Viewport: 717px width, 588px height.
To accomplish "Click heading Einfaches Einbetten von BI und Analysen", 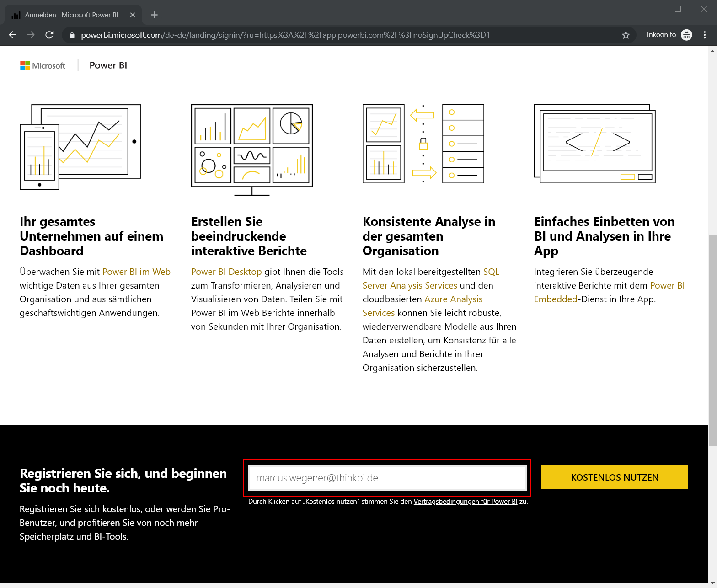I will 605,236.
